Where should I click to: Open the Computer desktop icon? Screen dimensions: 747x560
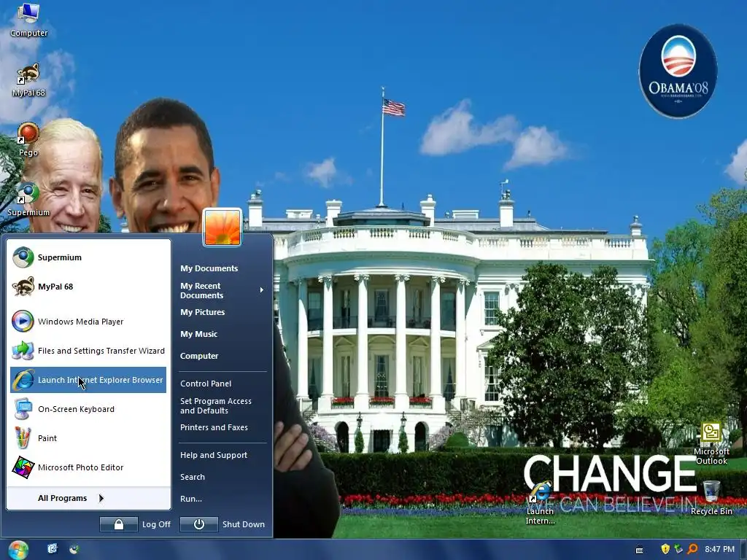(28, 20)
